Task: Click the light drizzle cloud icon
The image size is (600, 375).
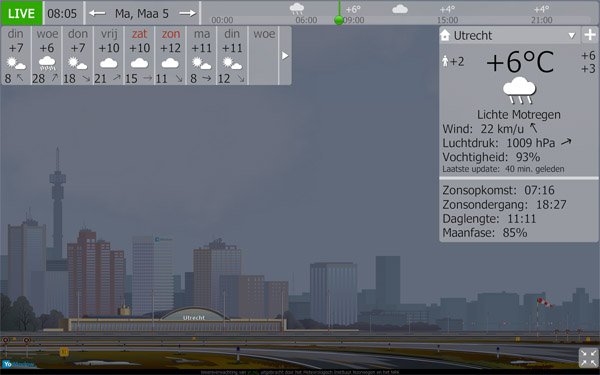Action: [x=519, y=90]
